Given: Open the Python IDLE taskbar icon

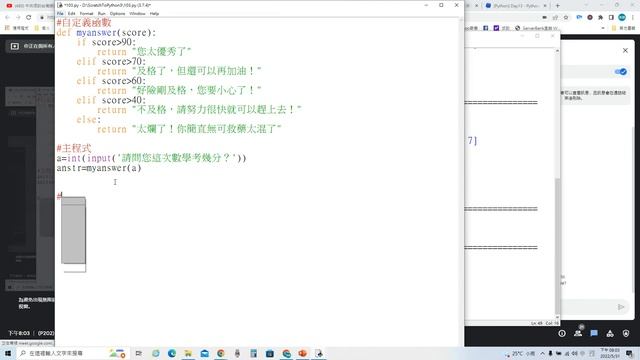Looking at the screenshot, I should pos(319,353).
